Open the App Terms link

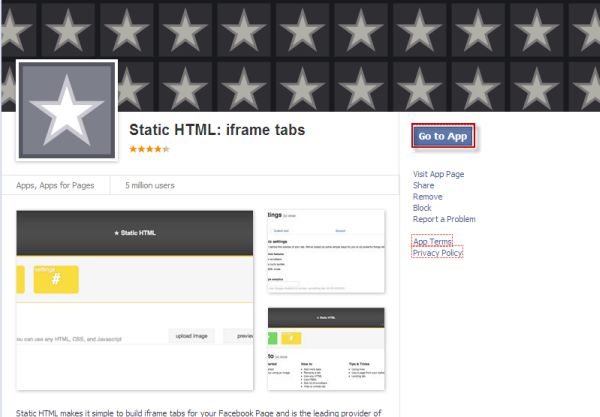432,242
